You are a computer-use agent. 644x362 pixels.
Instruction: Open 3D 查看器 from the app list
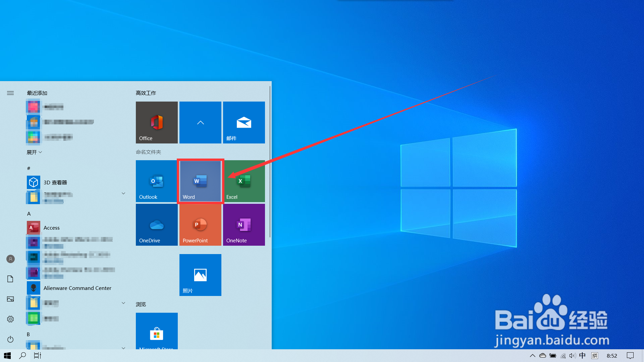[76, 182]
